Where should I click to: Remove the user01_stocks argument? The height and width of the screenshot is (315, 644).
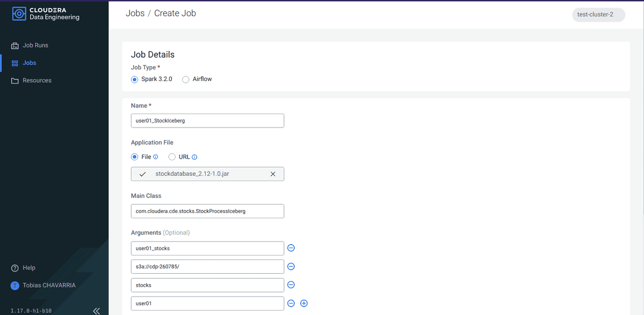coord(291,248)
